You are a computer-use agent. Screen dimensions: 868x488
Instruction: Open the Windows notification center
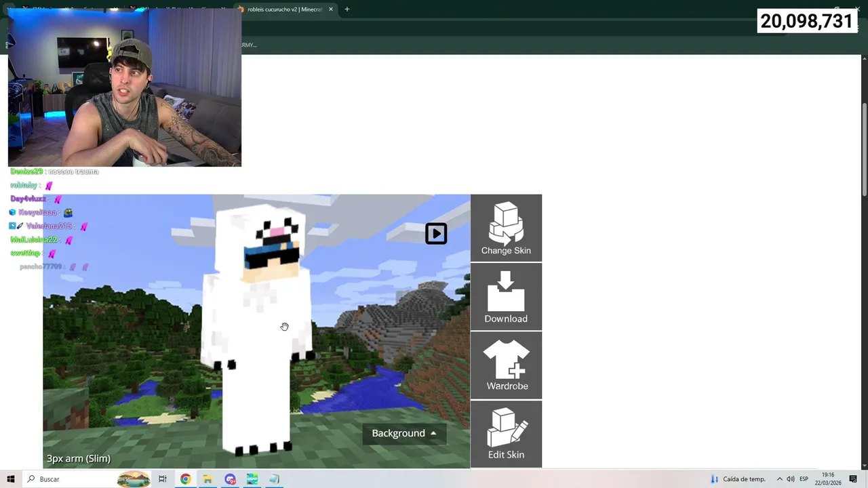853,479
